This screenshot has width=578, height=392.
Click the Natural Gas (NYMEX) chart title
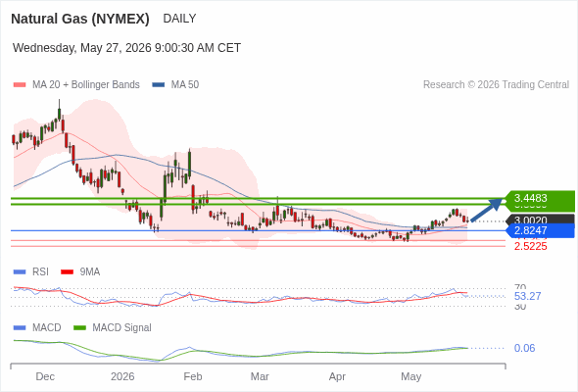80,19
